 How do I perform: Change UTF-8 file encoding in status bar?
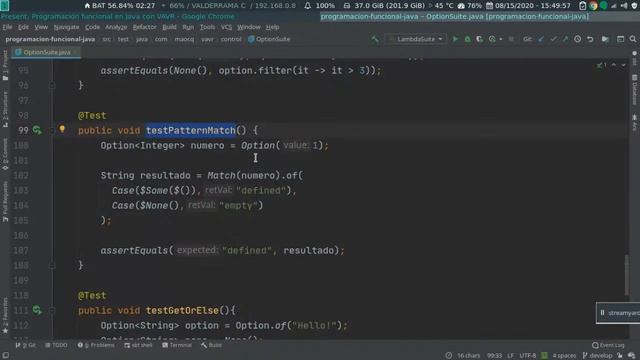(x=527, y=356)
